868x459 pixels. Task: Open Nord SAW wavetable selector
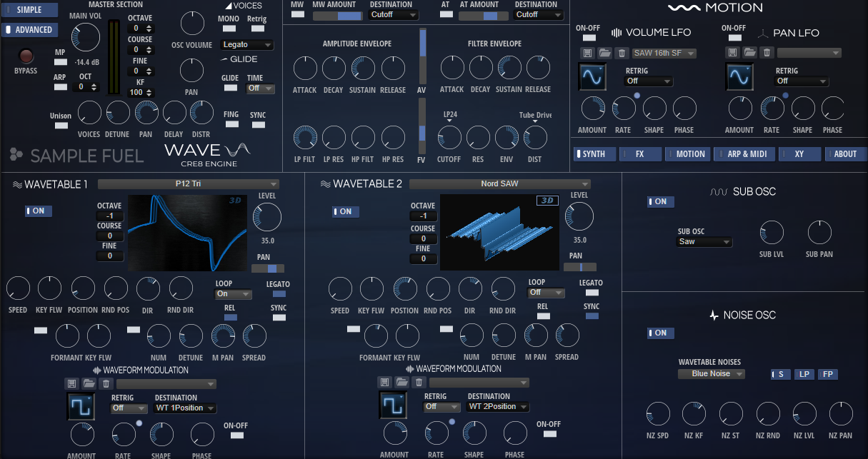tap(500, 183)
